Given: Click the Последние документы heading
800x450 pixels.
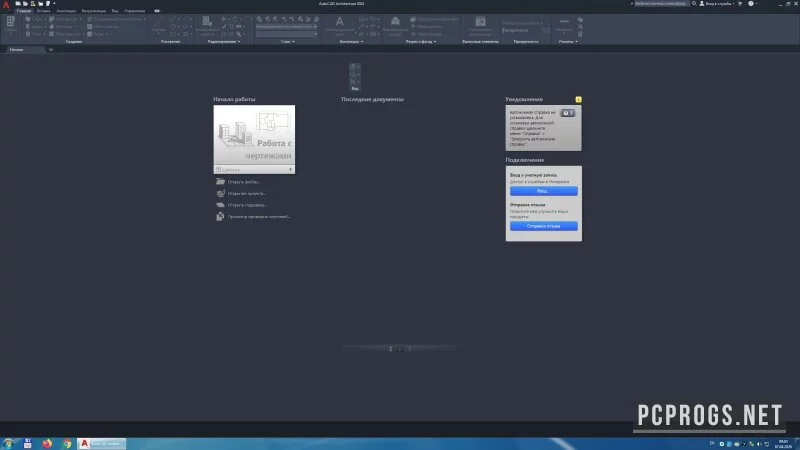Looking at the screenshot, I should [x=372, y=99].
